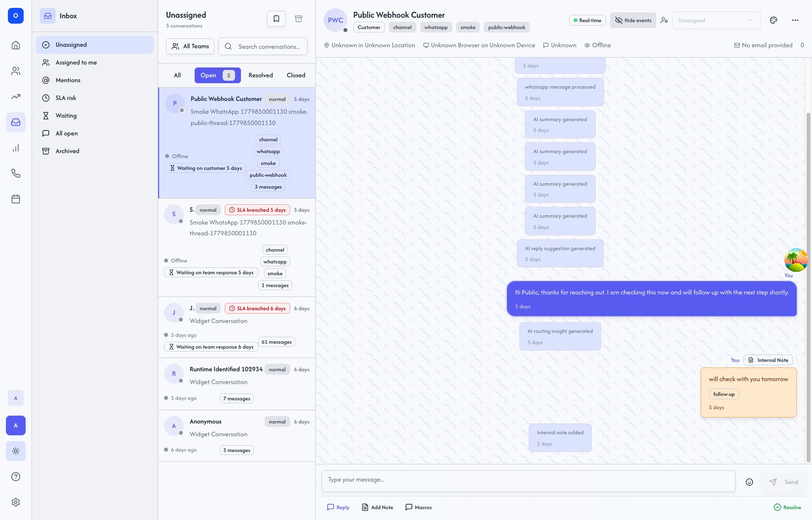Open the SLA risk view
The height and width of the screenshot is (520, 812).
coord(95,98)
